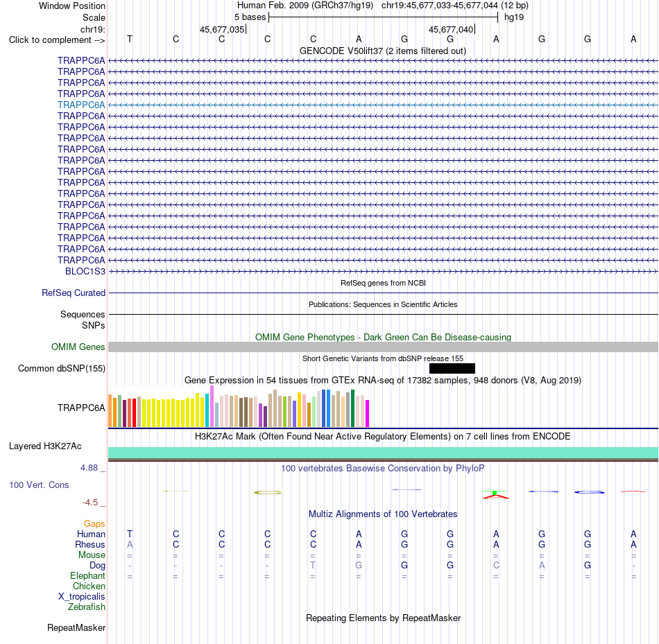
Task: Open the Layered H3K27Ac track label
Action: (45, 446)
